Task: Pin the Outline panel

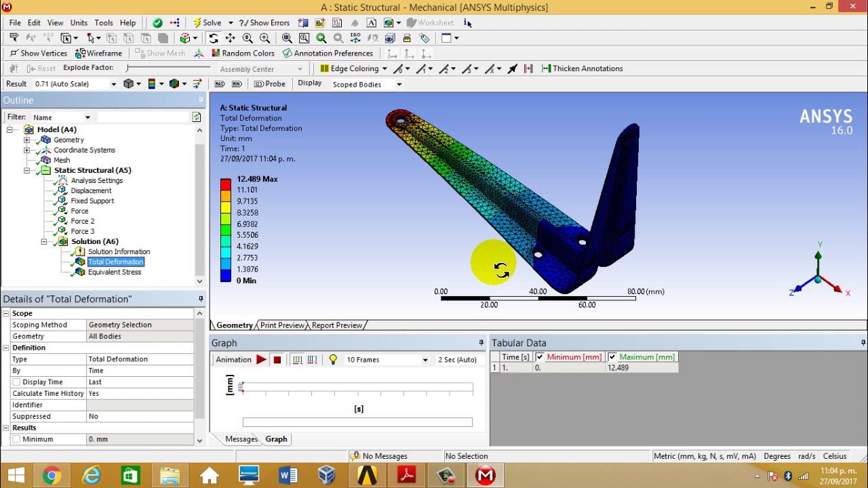Action: click(201, 100)
